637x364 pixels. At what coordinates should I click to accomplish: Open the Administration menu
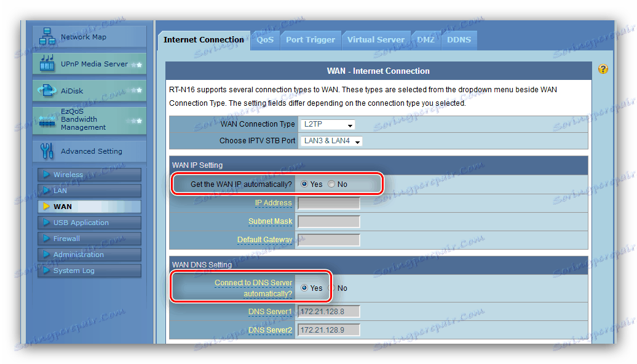pos(89,255)
